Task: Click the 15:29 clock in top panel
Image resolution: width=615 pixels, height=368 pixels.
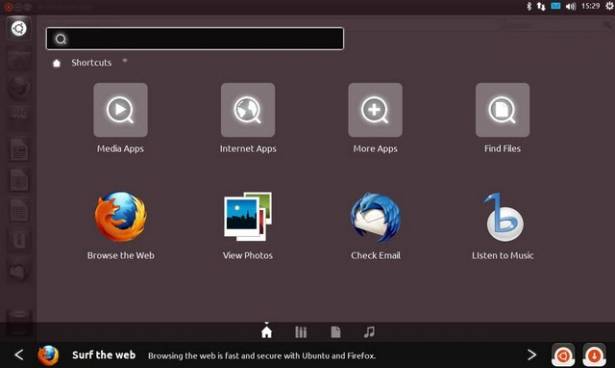Action: pos(591,6)
